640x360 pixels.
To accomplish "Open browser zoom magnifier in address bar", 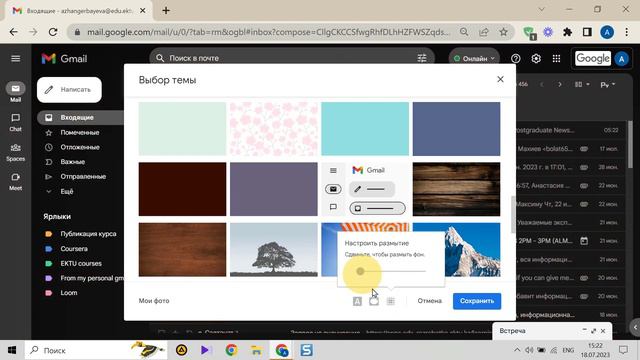I will coord(464,32).
